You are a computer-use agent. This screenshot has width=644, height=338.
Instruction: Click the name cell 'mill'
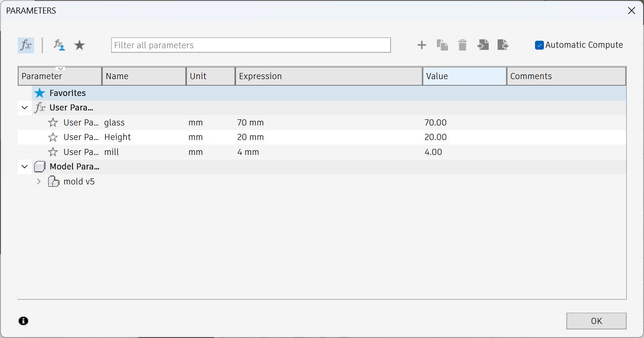[x=112, y=152]
